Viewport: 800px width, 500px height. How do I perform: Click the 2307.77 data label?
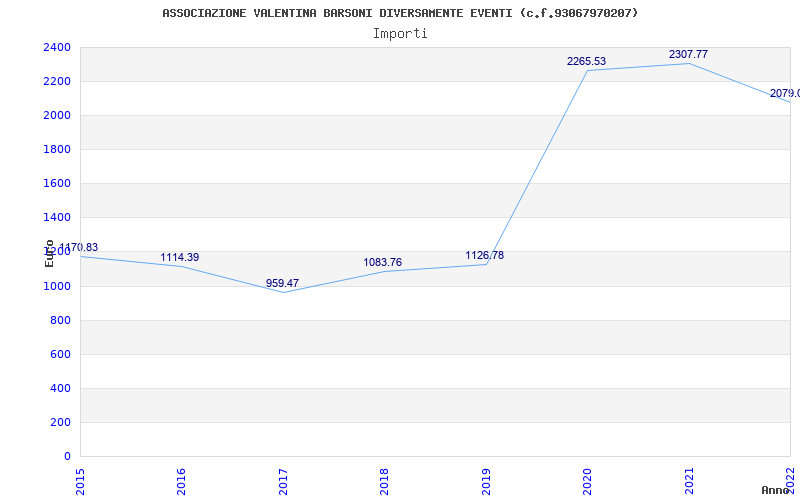pyautogui.click(x=688, y=55)
